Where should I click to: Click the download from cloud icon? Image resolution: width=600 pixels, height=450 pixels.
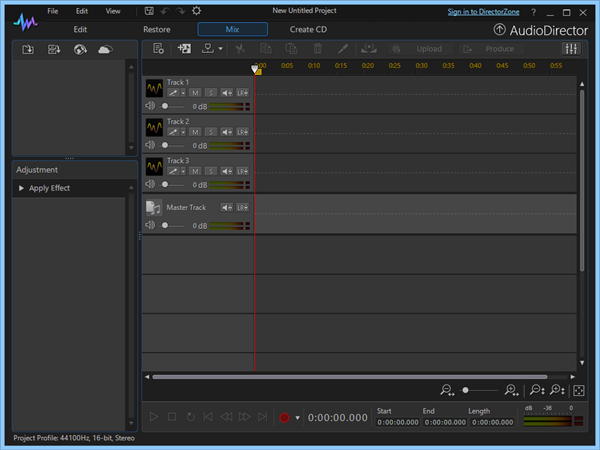click(x=105, y=49)
